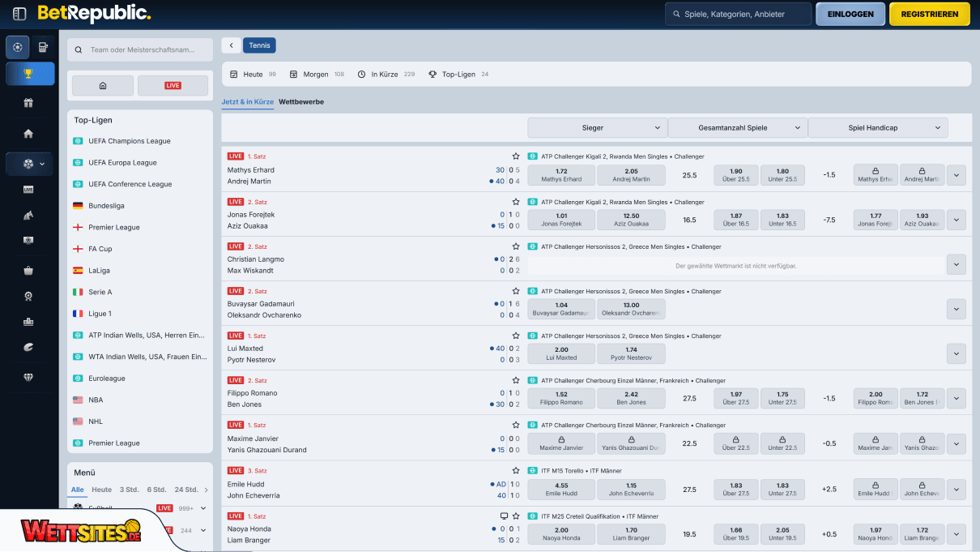Select the horse racing icon in the sidebar

tap(29, 215)
